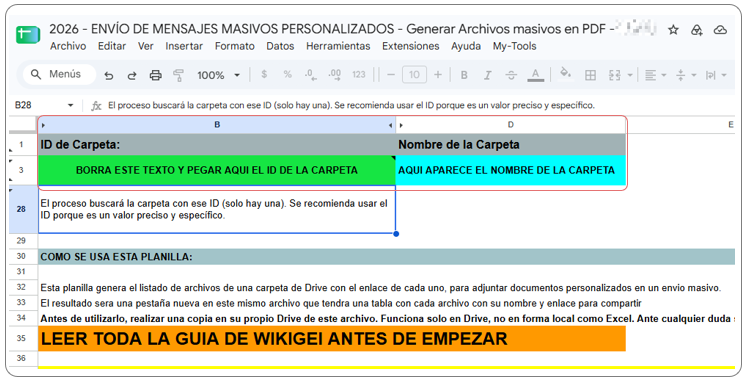Screen dimensions: 746x380
Task: Open the Ayuda menu
Action: [466, 46]
